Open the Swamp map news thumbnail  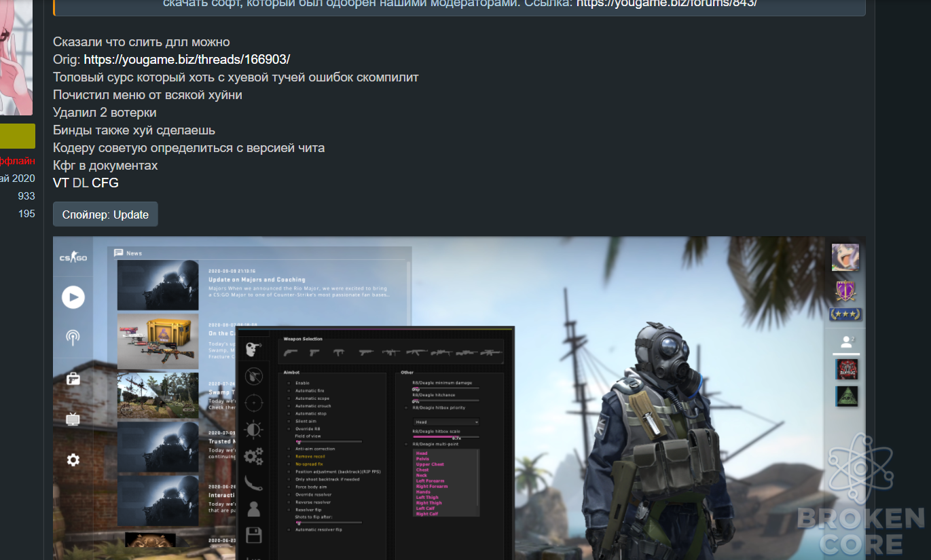tap(158, 395)
